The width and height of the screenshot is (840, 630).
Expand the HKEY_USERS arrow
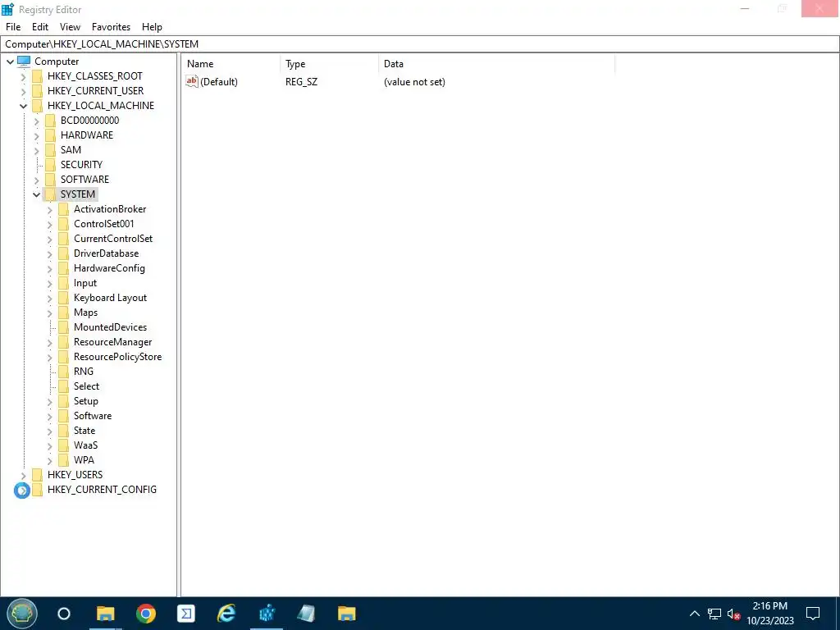pyautogui.click(x=23, y=475)
